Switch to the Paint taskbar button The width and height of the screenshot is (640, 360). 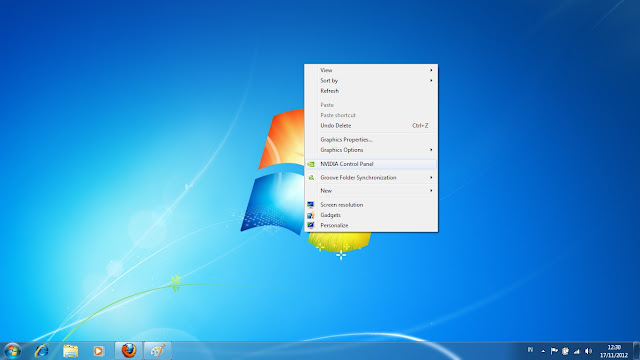coord(158,351)
